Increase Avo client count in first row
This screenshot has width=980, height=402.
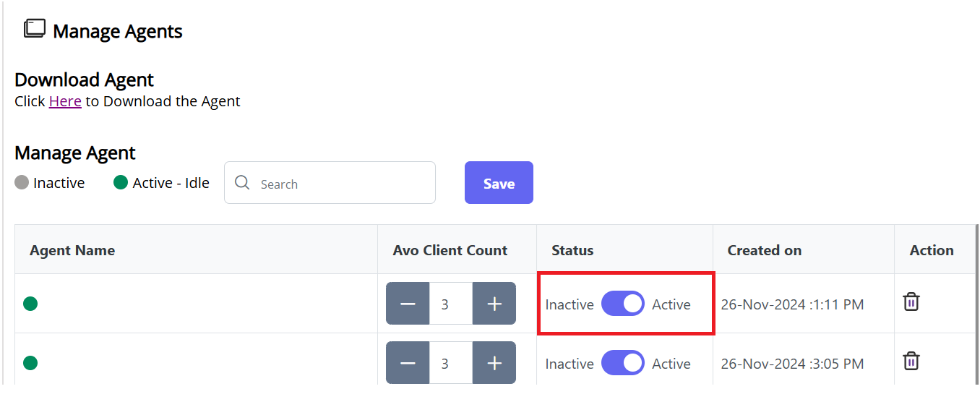[494, 304]
